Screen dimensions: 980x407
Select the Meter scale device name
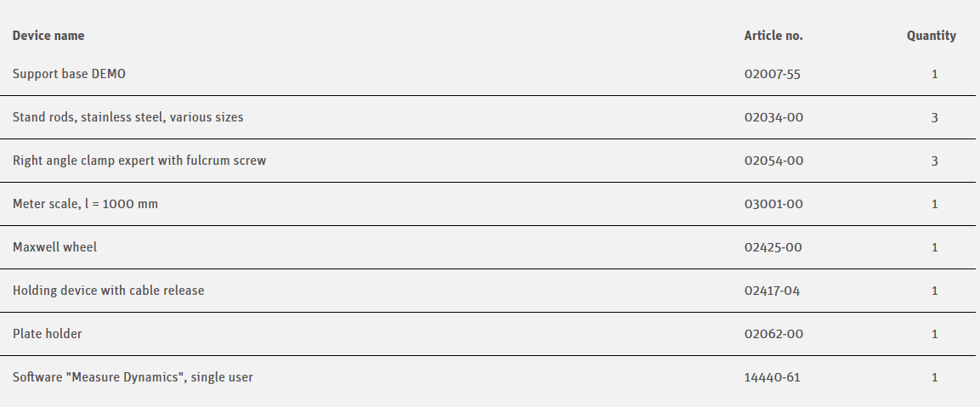coord(85,204)
